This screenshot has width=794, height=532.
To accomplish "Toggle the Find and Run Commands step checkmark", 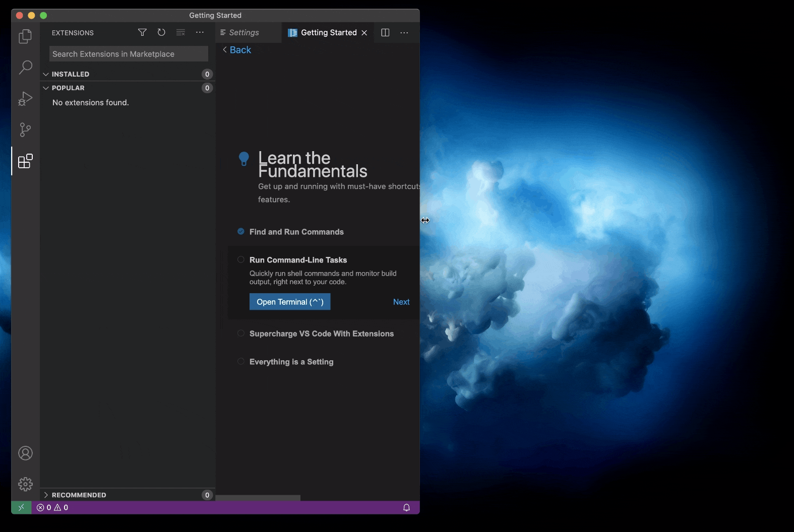I will coord(241,232).
